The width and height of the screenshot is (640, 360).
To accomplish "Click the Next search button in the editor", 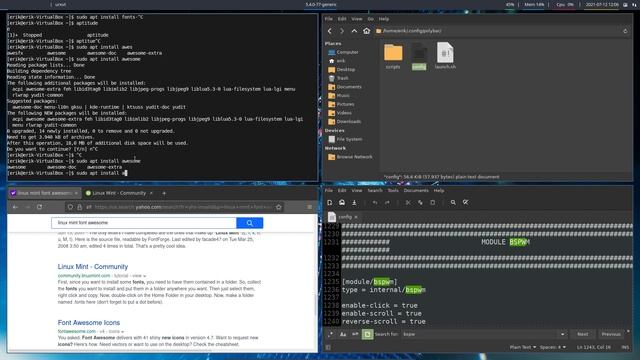I will [x=582, y=334].
